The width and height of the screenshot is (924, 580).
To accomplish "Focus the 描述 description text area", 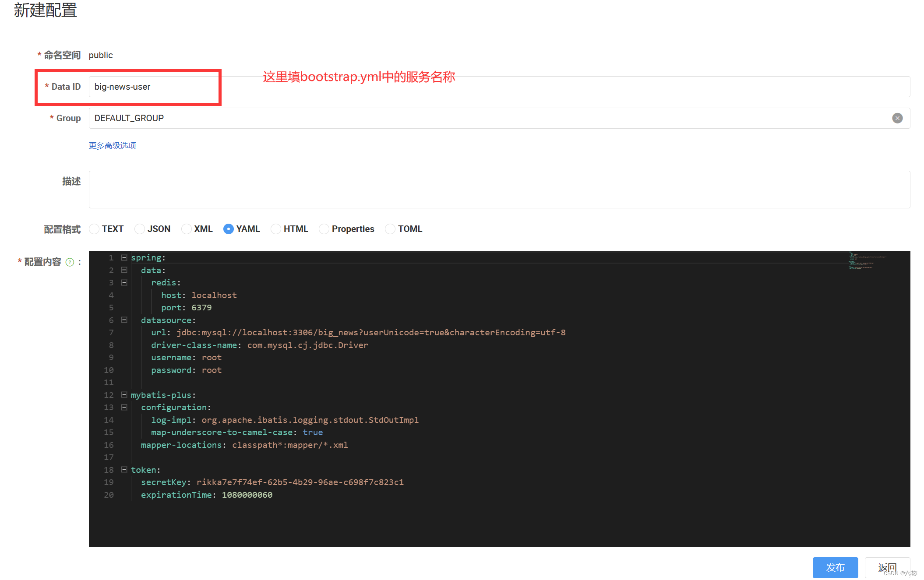I will click(499, 190).
